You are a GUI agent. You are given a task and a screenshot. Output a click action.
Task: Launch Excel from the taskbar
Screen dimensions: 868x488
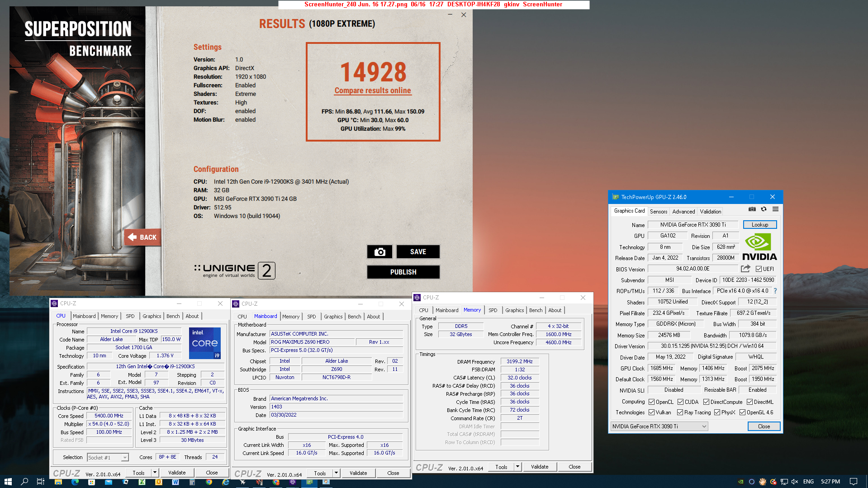click(142, 482)
